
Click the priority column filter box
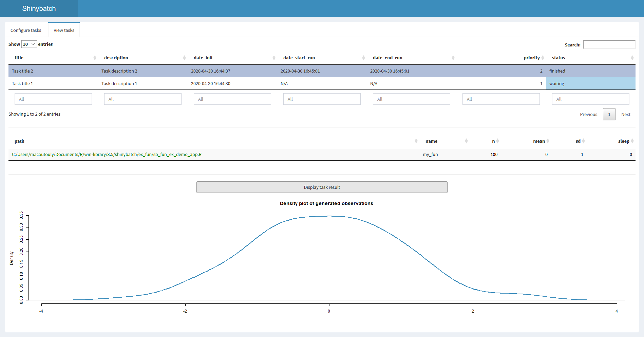click(x=501, y=99)
